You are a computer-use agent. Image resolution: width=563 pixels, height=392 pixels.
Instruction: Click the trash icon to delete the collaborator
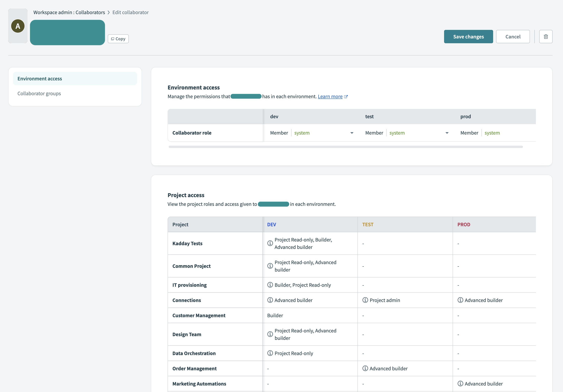coord(546,37)
